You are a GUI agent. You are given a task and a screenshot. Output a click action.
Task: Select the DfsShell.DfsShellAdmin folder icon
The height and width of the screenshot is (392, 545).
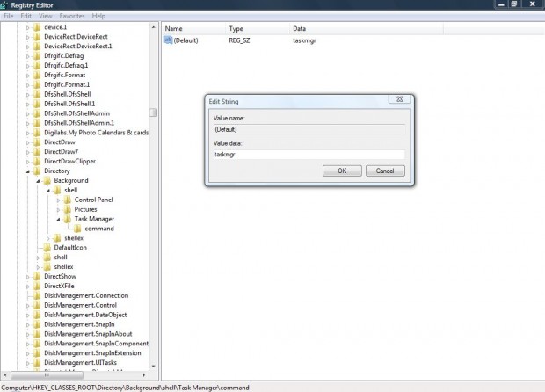tap(37, 113)
